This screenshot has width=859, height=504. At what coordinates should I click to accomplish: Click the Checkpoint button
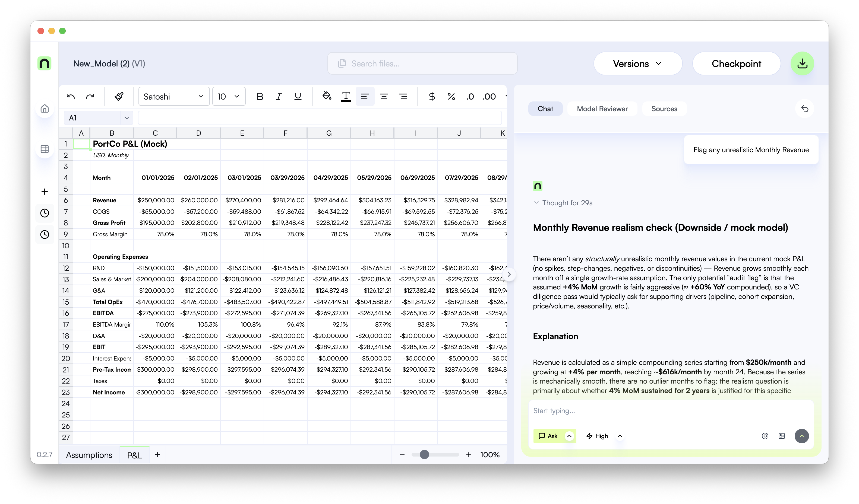[736, 64]
